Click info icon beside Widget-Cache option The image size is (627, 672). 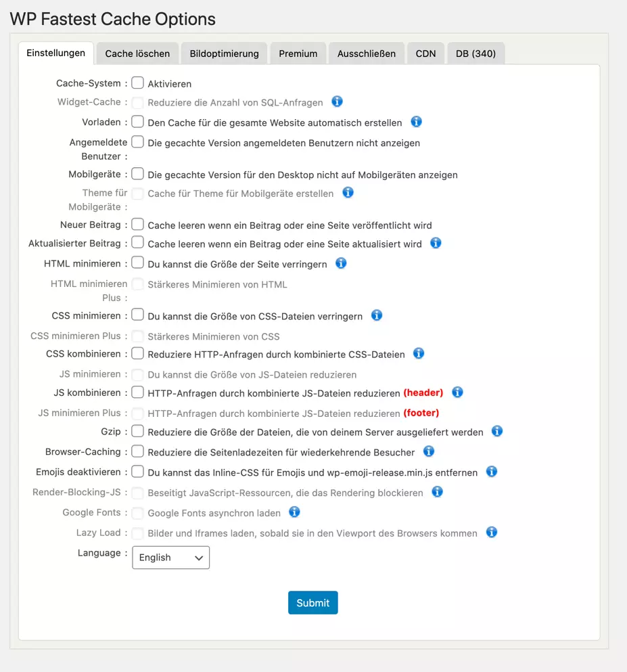[337, 102]
